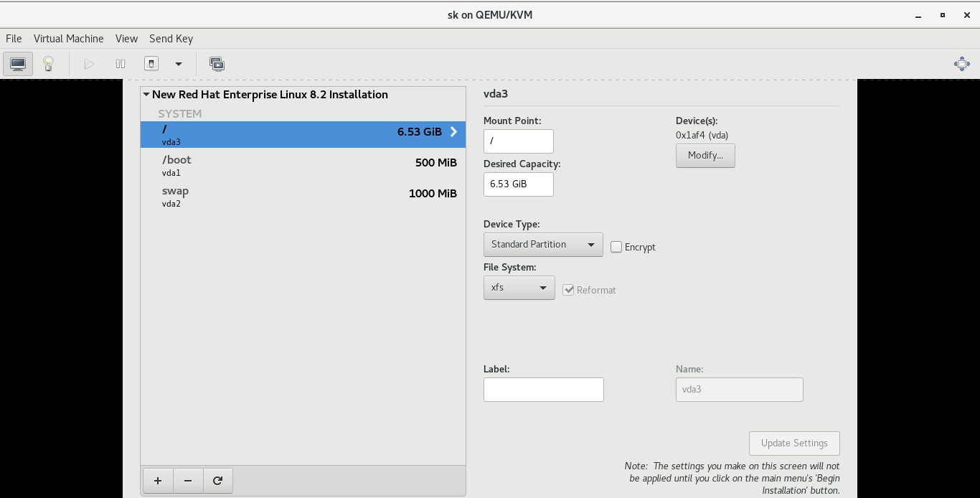Add a new mount point plus button
Image resolution: width=980 pixels, height=498 pixels.
(158, 481)
